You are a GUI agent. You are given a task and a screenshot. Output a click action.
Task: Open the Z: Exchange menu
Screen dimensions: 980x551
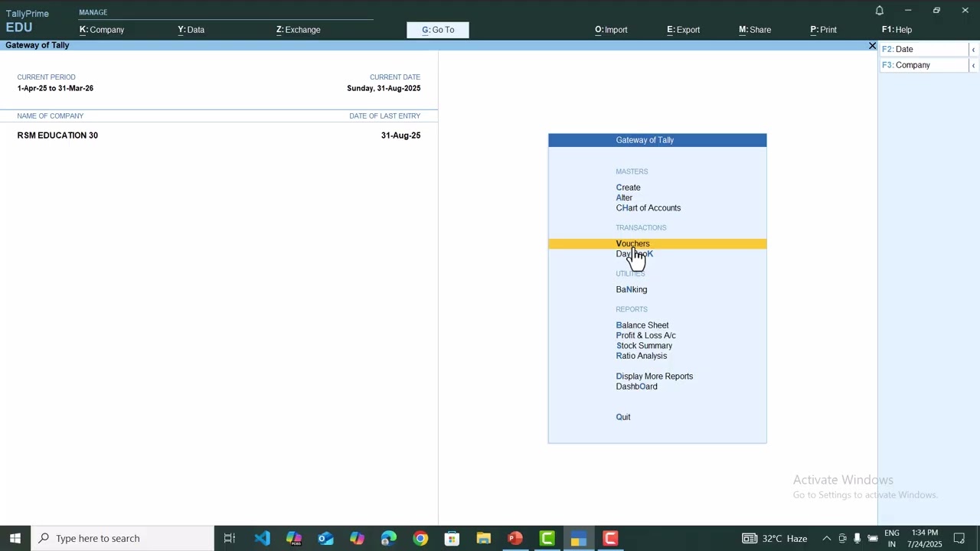pyautogui.click(x=299, y=30)
